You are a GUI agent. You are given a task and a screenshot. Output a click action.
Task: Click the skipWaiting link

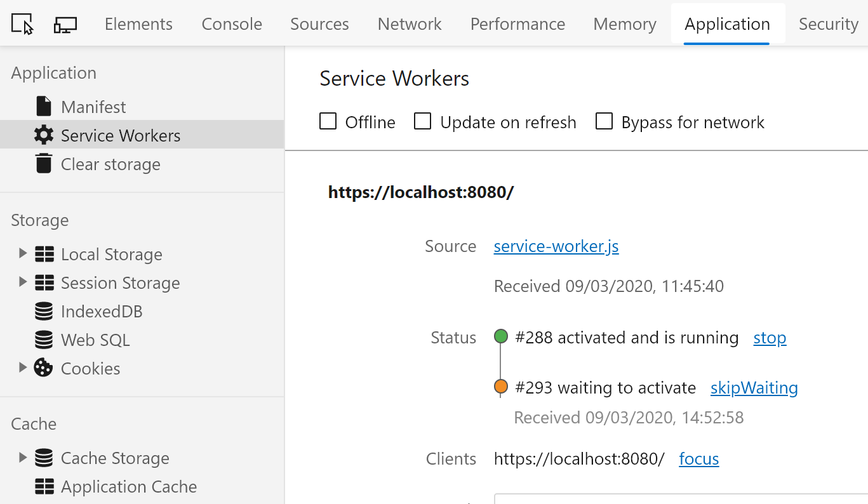(x=753, y=387)
